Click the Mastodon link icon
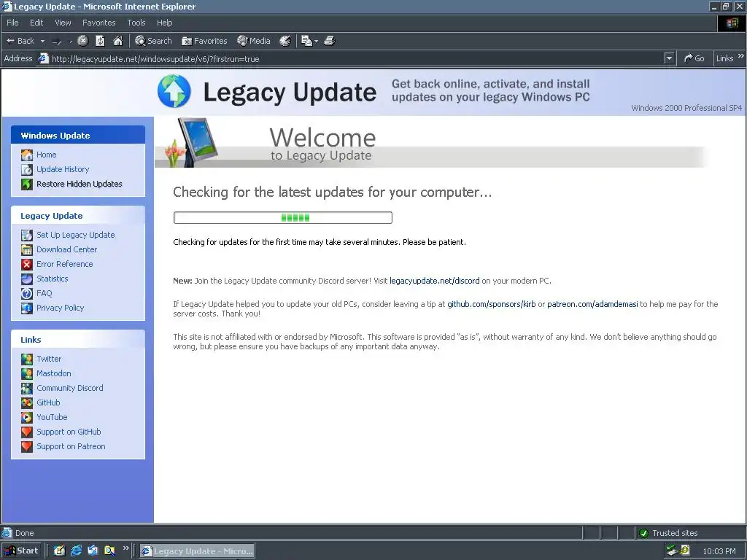The image size is (747, 560). point(27,374)
